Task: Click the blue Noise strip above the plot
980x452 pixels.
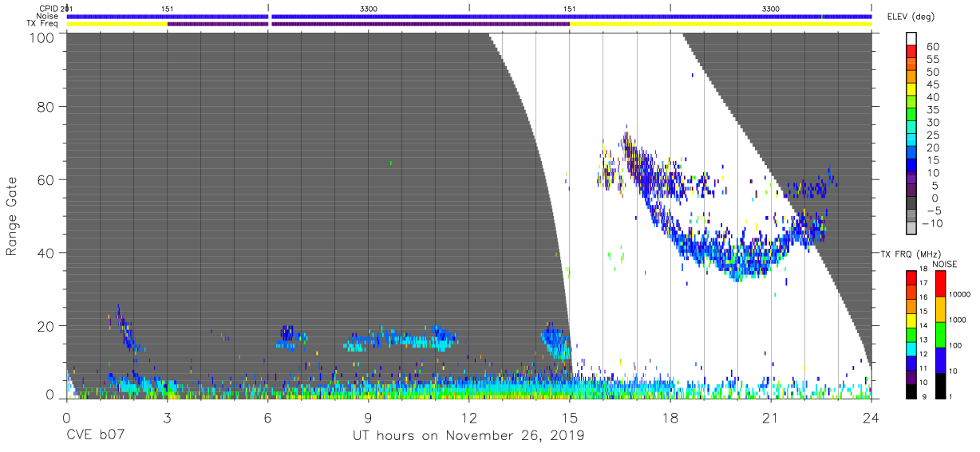Action: (x=469, y=16)
